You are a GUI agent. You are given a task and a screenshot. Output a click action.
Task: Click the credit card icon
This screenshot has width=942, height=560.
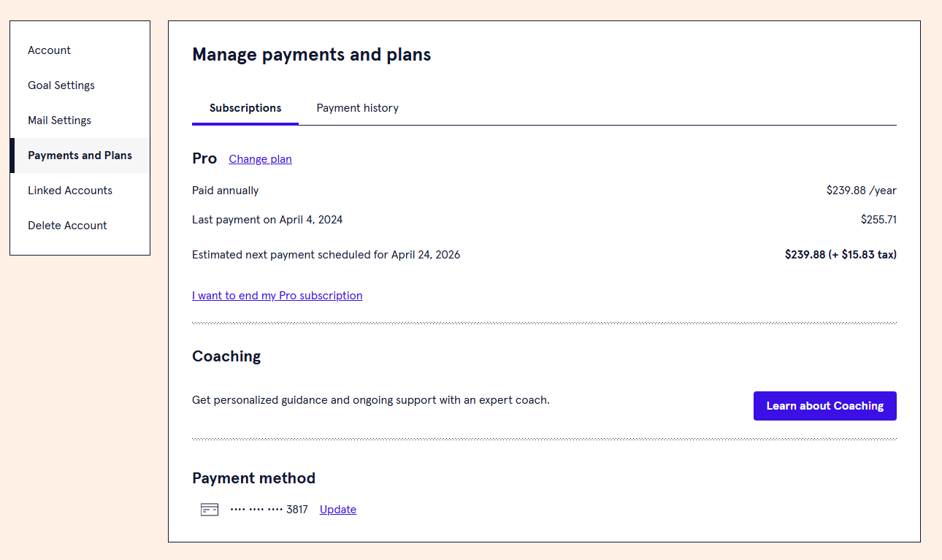(x=210, y=510)
